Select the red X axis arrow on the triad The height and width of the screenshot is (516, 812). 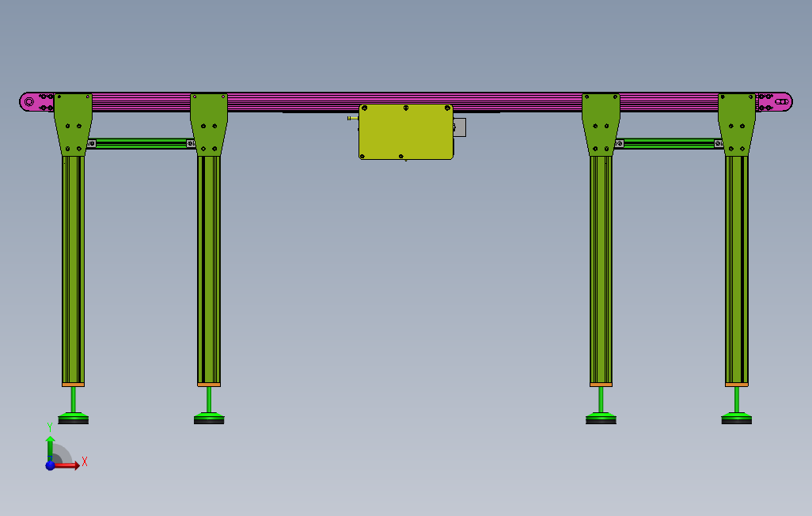[66, 465]
